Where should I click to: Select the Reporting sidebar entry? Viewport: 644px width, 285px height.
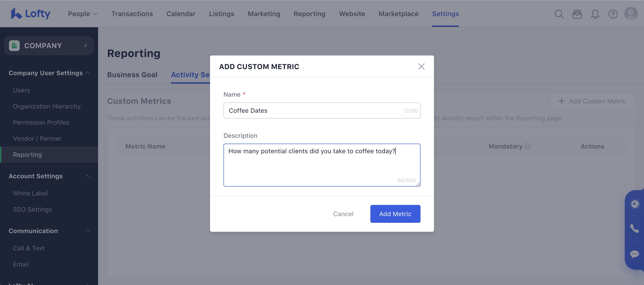click(28, 155)
